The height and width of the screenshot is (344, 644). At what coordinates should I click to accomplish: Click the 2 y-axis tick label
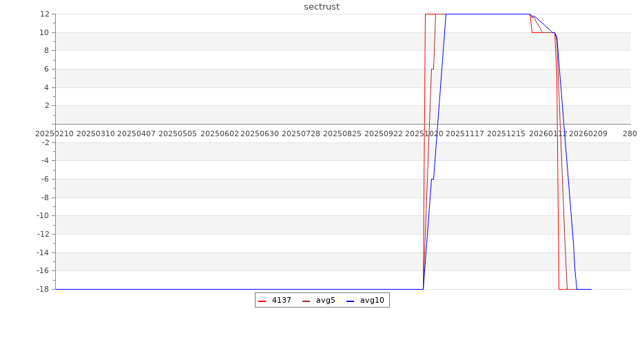click(46, 105)
